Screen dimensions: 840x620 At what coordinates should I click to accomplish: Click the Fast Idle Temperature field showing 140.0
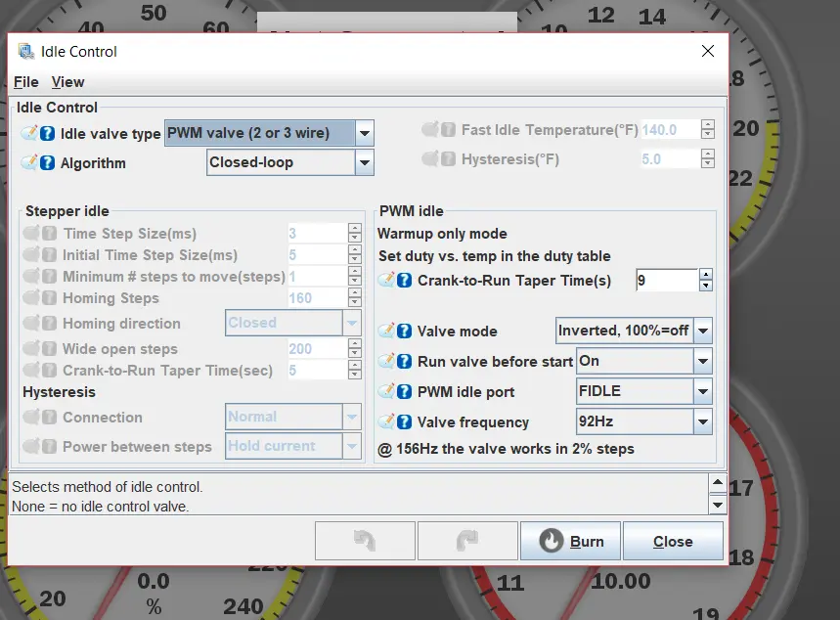point(670,130)
